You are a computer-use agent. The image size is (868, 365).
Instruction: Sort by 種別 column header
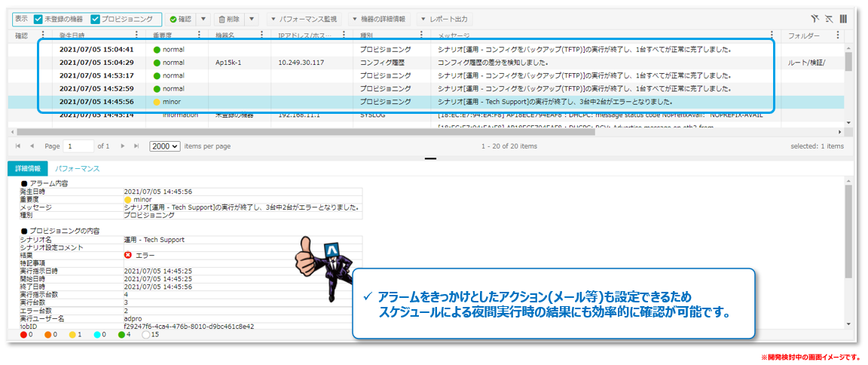[367, 35]
